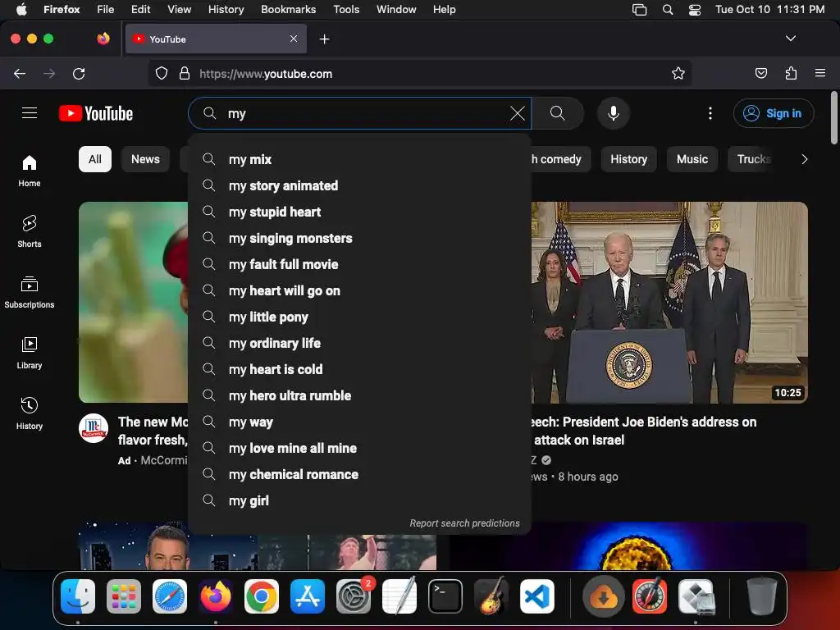This screenshot has height=630, width=840.
Task: Open Firefox application hamburger menu
Action: (819, 73)
